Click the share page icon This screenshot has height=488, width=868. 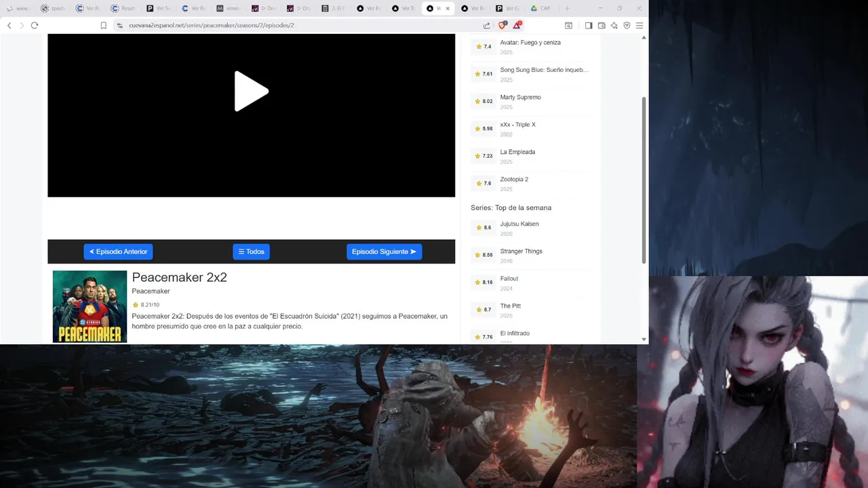point(486,25)
